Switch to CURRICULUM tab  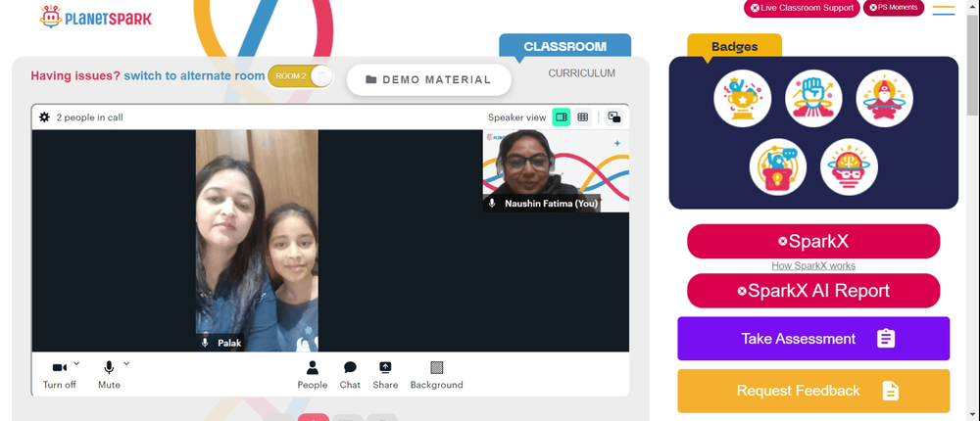pos(582,73)
